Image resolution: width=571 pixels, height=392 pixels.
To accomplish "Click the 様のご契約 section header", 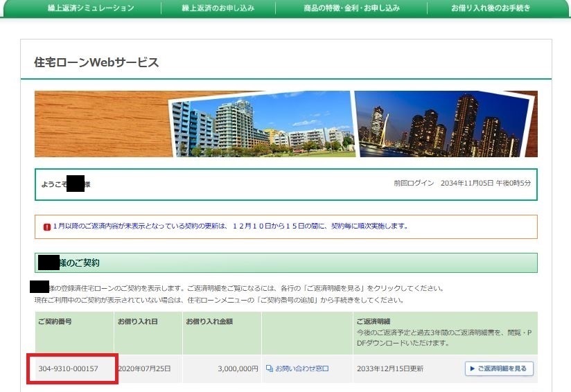I will click(x=81, y=263).
